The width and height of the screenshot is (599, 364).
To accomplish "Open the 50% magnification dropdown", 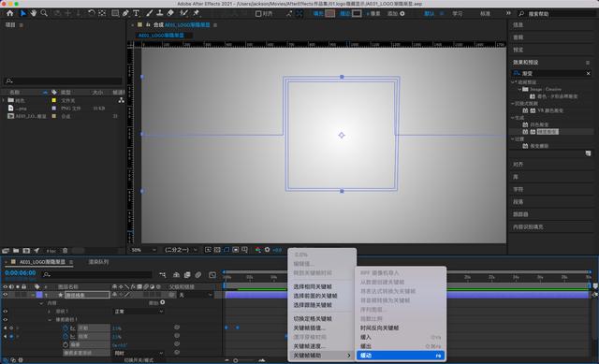I will [x=143, y=250].
